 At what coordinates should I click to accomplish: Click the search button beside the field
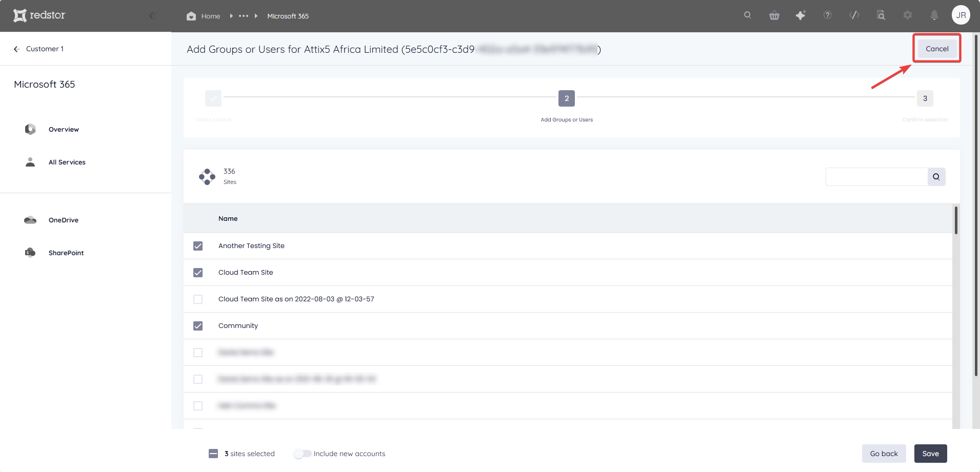pyautogui.click(x=936, y=177)
